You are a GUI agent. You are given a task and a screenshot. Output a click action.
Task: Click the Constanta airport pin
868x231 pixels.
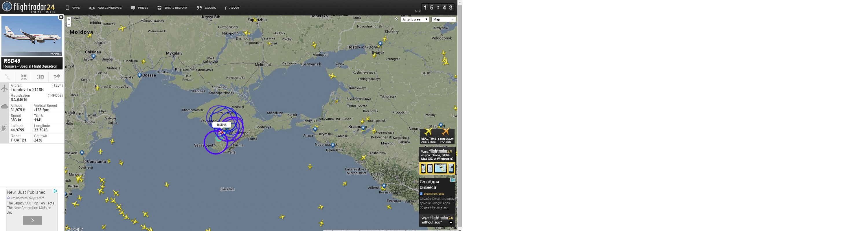pos(82,153)
